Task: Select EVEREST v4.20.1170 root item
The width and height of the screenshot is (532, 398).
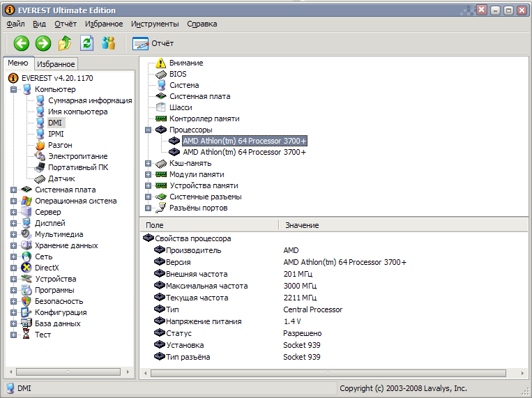Action: pos(57,78)
